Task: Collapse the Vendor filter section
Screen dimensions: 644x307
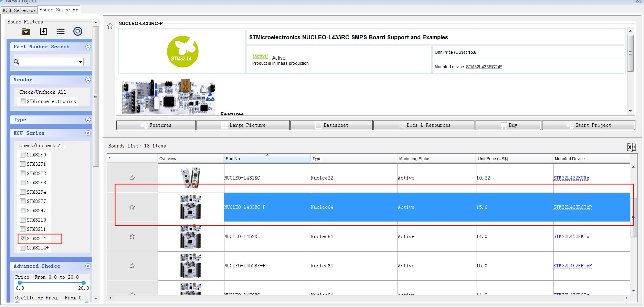Action: pos(88,80)
